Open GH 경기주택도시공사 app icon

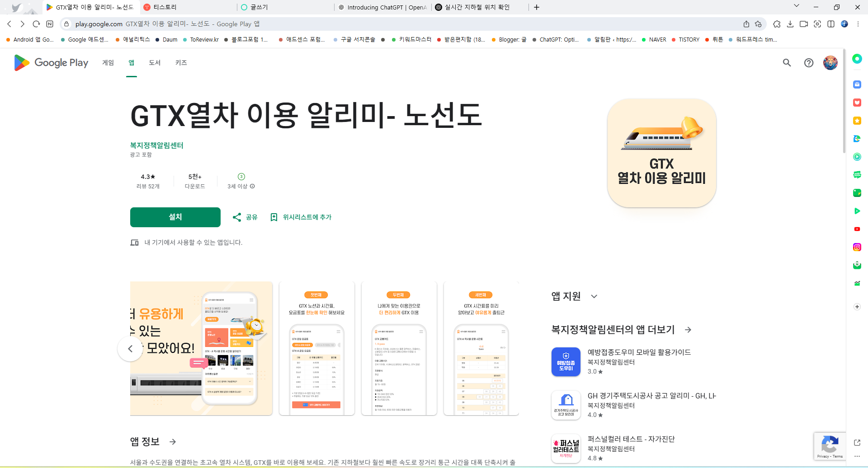pyautogui.click(x=566, y=405)
